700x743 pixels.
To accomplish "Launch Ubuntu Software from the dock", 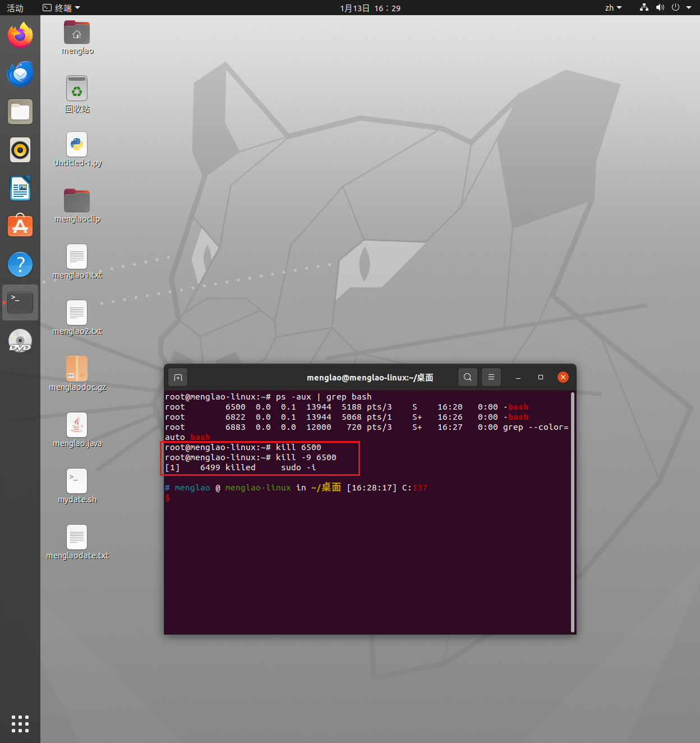I will [20, 226].
